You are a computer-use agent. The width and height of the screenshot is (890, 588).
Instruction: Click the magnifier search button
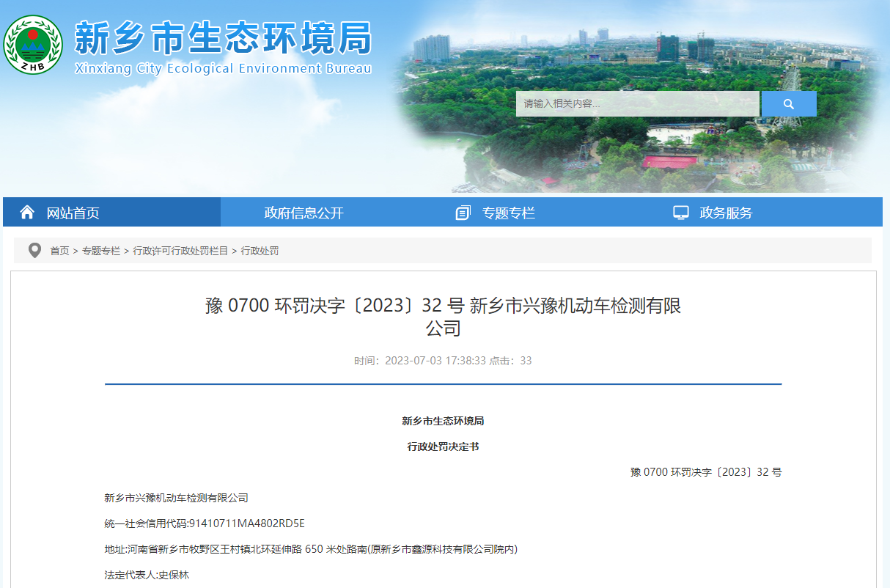pyautogui.click(x=789, y=104)
